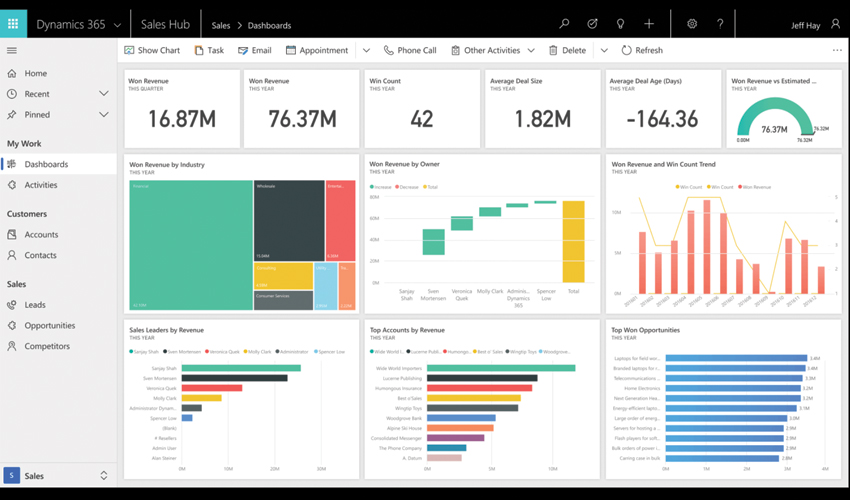Click the Top Won Opportunities chart title
Viewport: 850px width, 500px height.
point(645,330)
